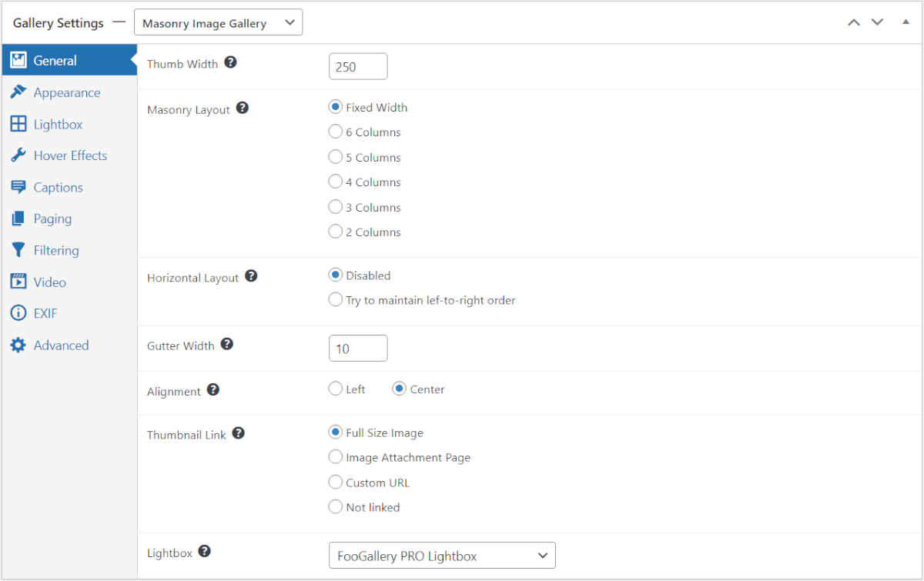Collapse the Gallery Settings panel triangle
Viewport: 924px width, 581px height.
coord(906,22)
